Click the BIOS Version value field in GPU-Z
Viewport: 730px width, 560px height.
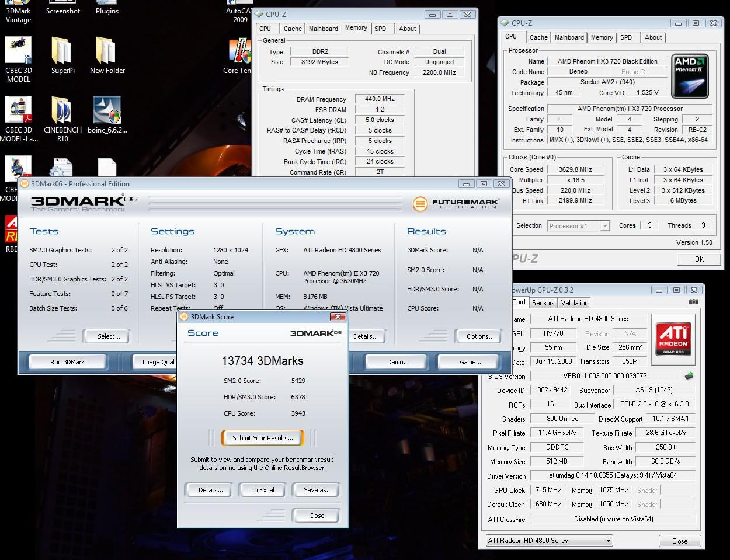[605, 376]
